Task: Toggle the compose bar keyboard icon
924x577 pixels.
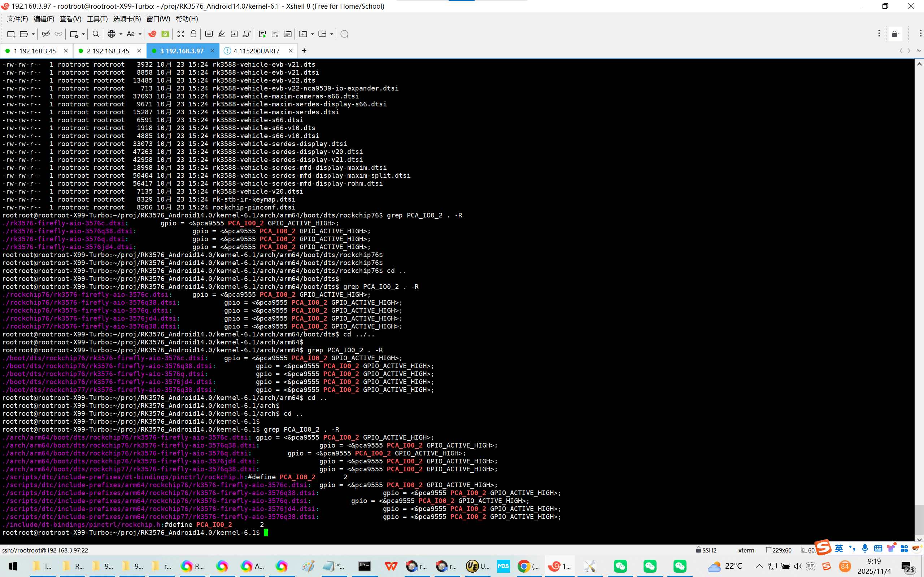Action: click(209, 34)
